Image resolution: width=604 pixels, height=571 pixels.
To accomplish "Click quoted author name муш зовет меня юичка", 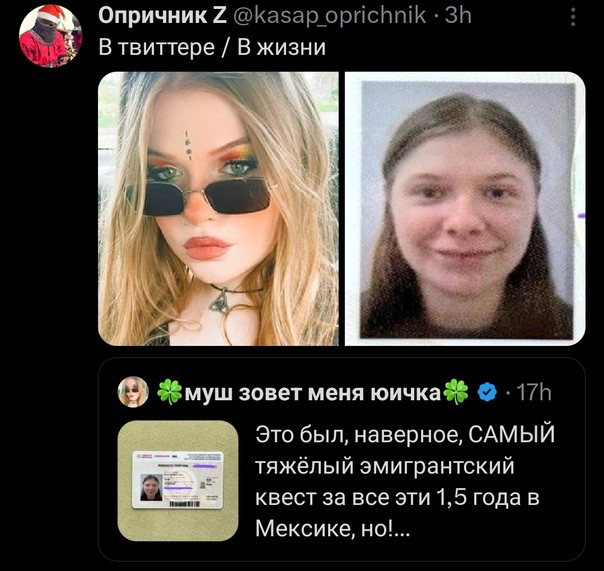I will [x=313, y=393].
